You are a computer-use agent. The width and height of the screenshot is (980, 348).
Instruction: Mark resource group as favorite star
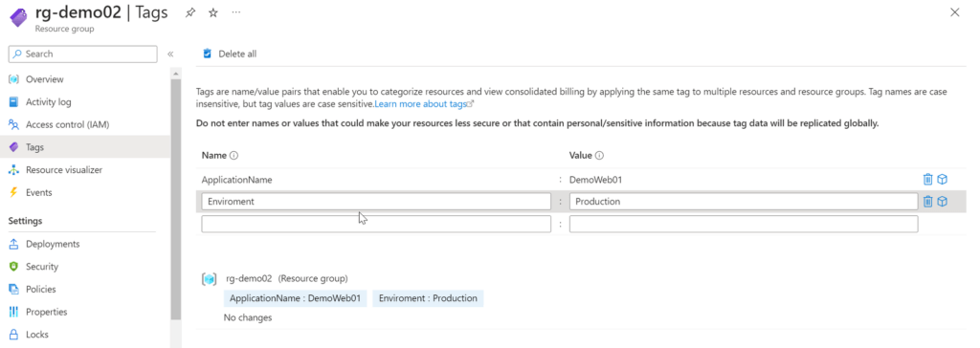pyautogui.click(x=213, y=12)
